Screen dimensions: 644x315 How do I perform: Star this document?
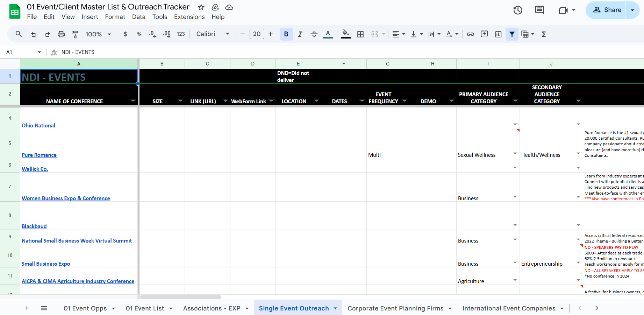201,7
